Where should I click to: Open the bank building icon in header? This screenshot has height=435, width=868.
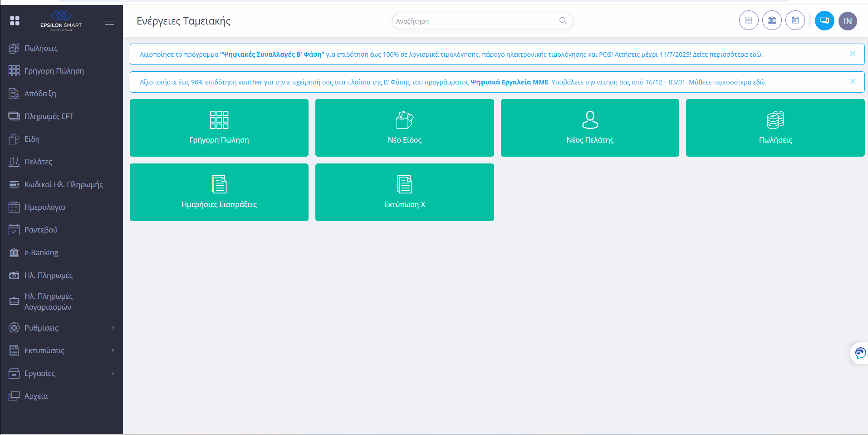[x=772, y=20]
